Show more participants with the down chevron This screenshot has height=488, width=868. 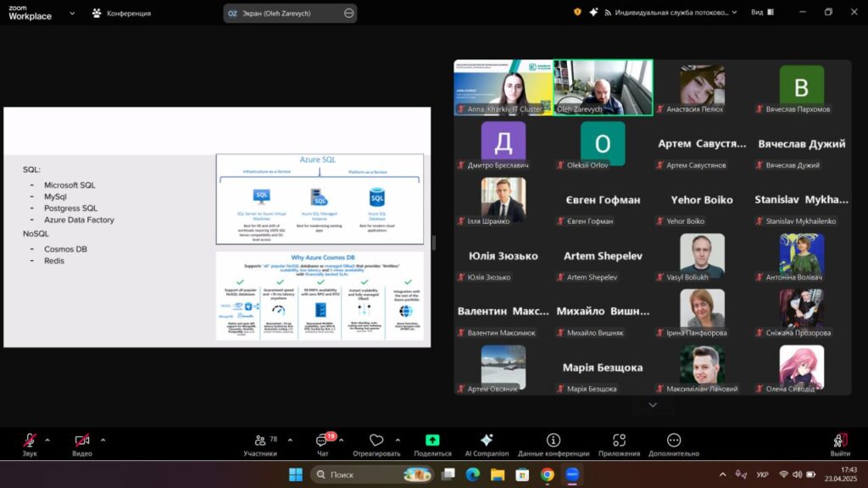(x=653, y=405)
